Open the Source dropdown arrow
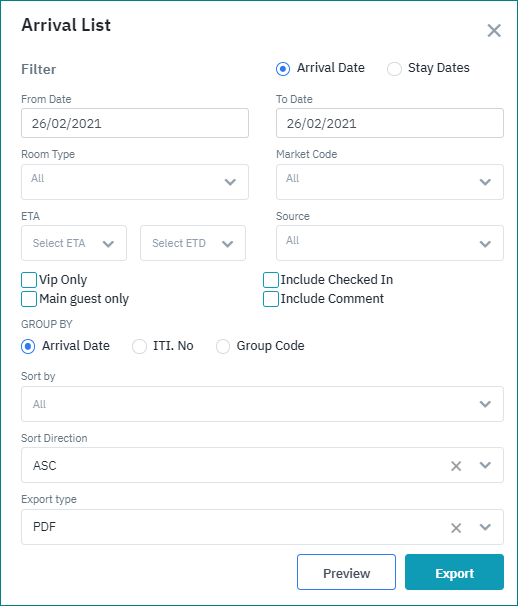The width and height of the screenshot is (518, 606). click(485, 244)
